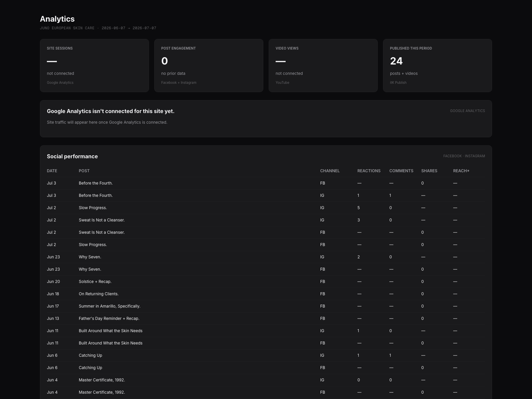Click the REACH* column header
This screenshot has height=399, width=532.
click(x=461, y=171)
